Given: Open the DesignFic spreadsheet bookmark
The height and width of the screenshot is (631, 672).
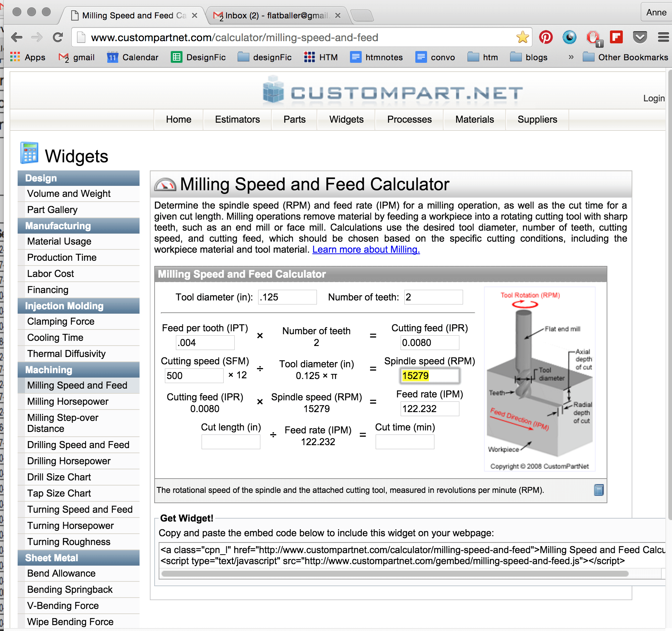Looking at the screenshot, I should pyautogui.click(x=198, y=57).
